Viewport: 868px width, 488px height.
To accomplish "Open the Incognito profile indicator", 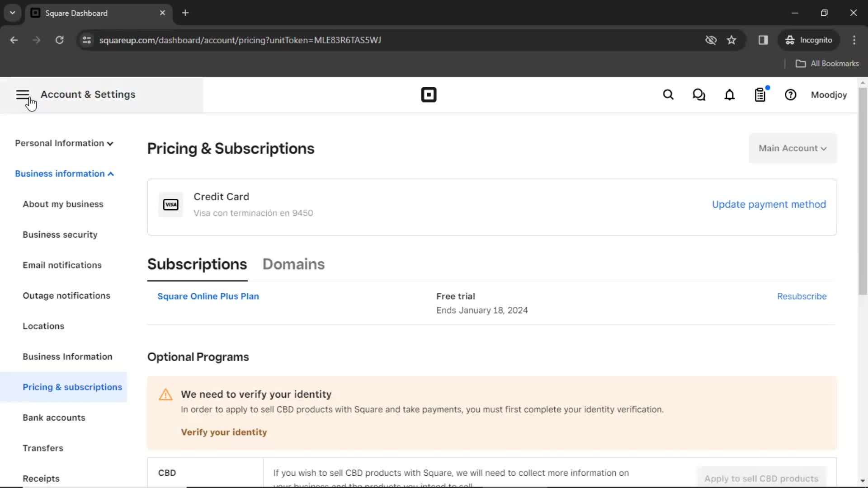I will tap(809, 40).
